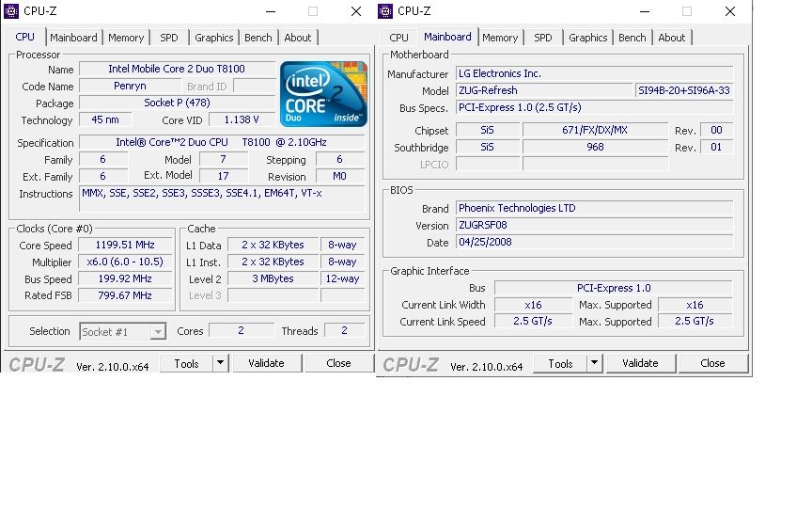The width and height of the screenshot is (812, 508).
Task: Select SPD tab in the right window
Action: (x=542, y=38)
